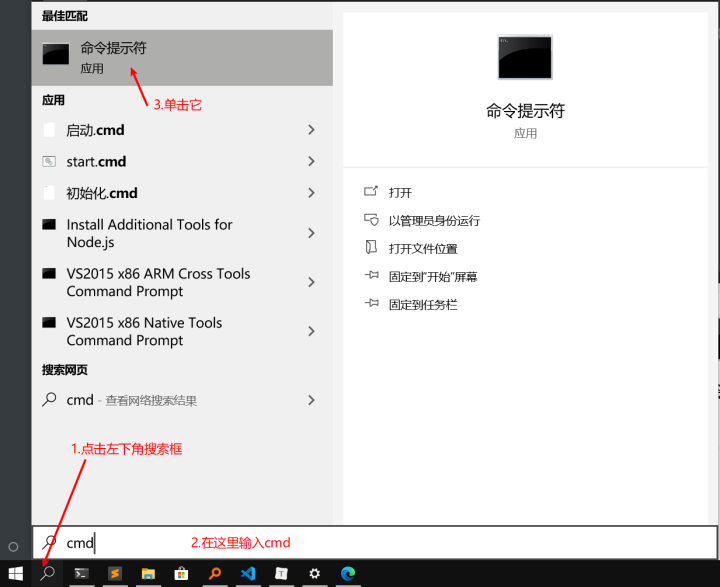Expand options for start.cmd
The image size is (720, 587).
pyautogui.click(x=311, y=161)
